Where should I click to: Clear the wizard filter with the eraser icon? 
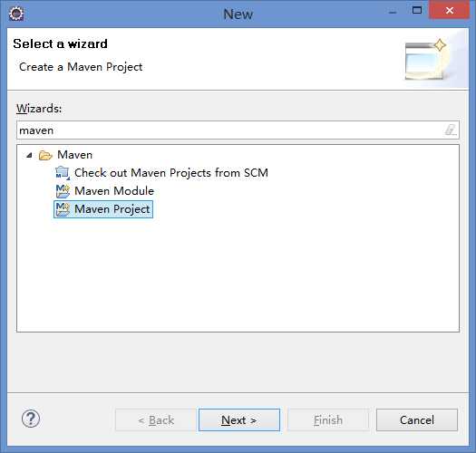click(451, 130)
